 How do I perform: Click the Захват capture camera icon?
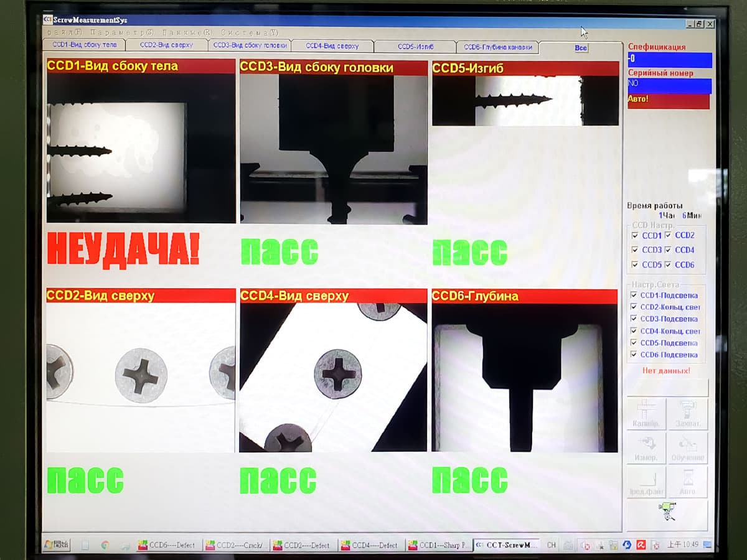tap(688, 414)
